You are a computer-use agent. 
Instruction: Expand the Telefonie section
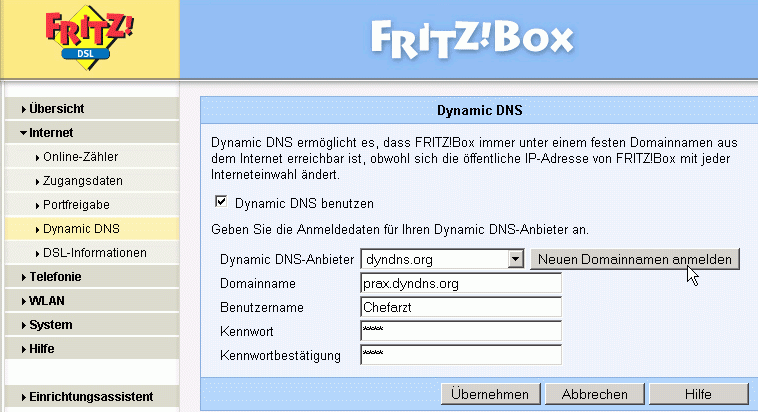(x=92, y=277)
